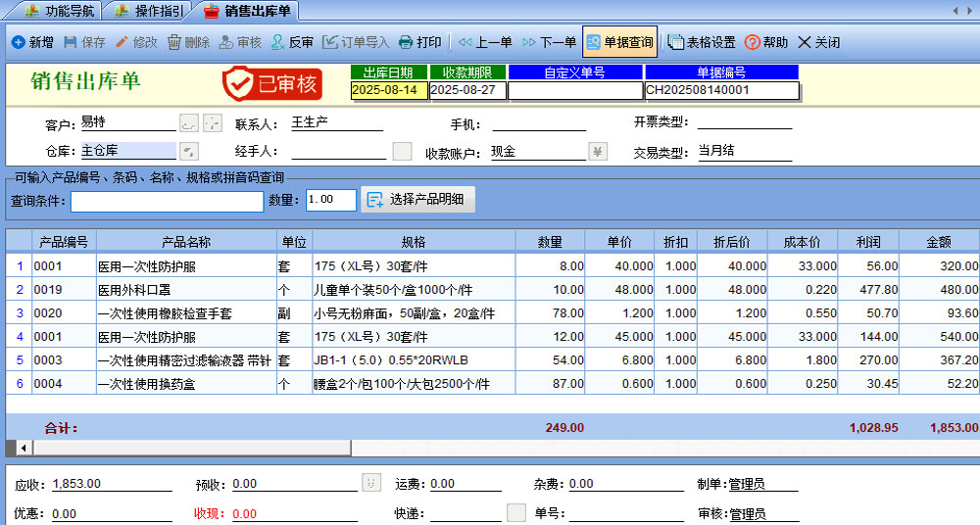Go to next record with 下一单
This screenshot has width=980, height=525.
(549, 42)
